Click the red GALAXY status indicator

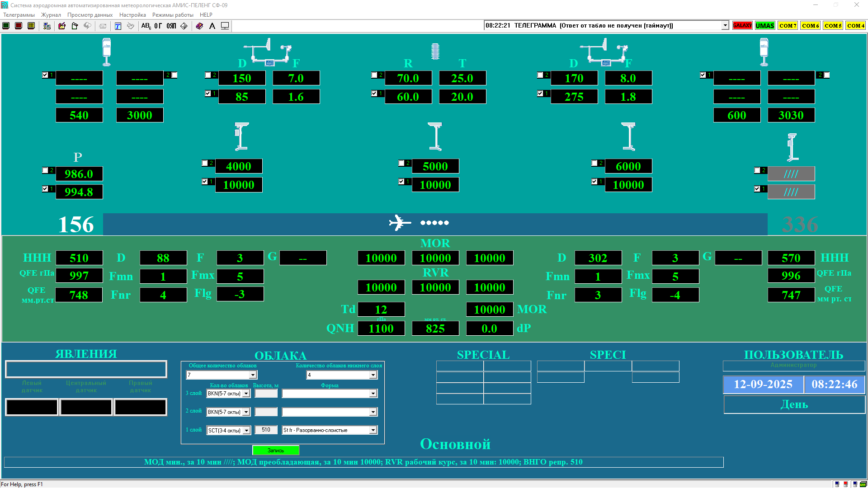click(742, 25)
